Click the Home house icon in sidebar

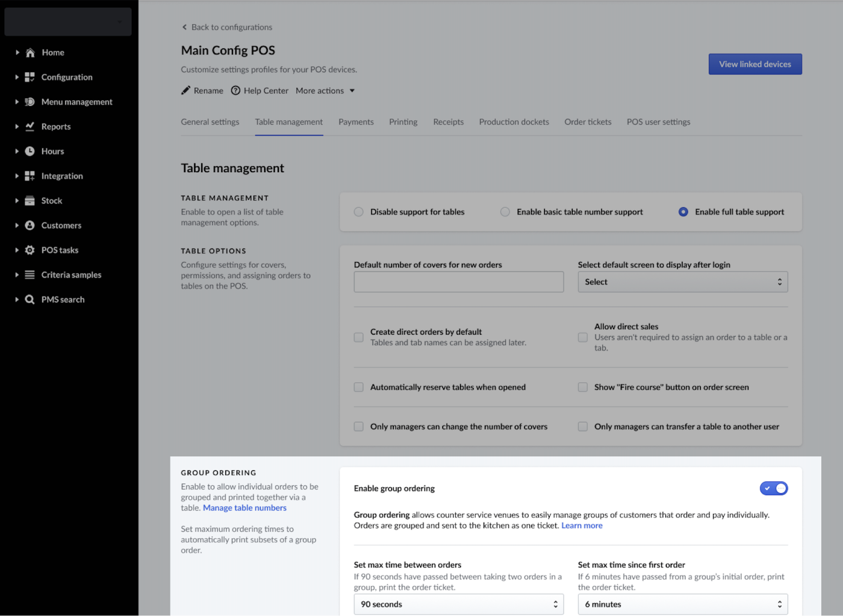click(x=30, y=52)
